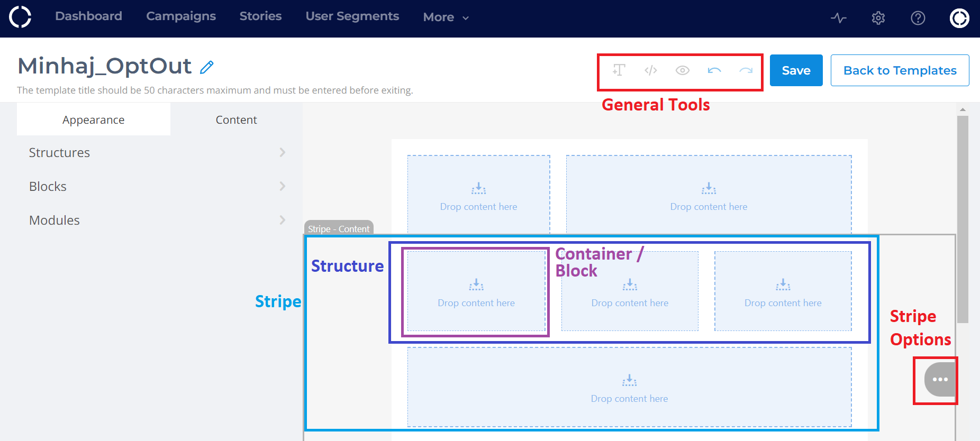Open stripe options three-dot button
The image size is (980, 441).
(x=940, y=380)
